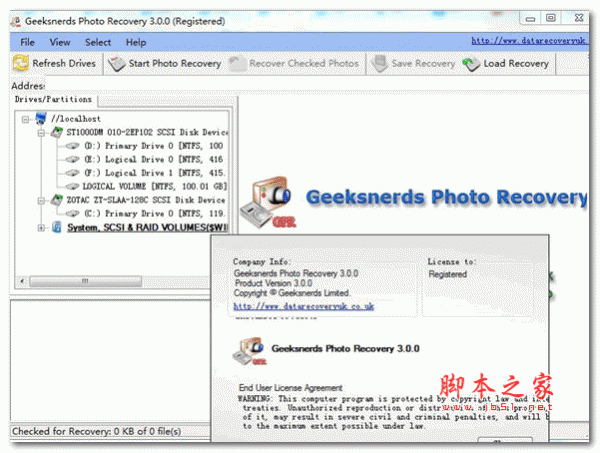Click 'Geeksnerds Photo Recovery 3.0.0' dialog title text
The width and height of the screenshot is (600, 453).
(346, 349)
